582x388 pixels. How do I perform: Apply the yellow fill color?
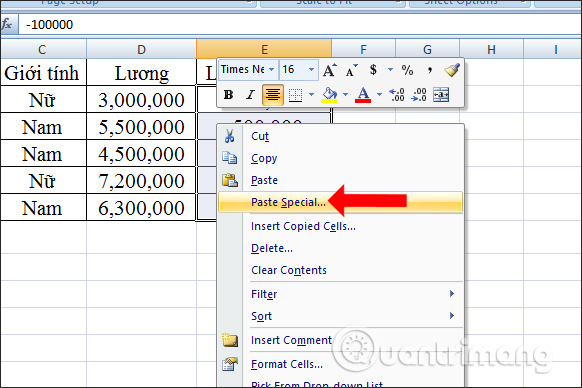(329, 95)
